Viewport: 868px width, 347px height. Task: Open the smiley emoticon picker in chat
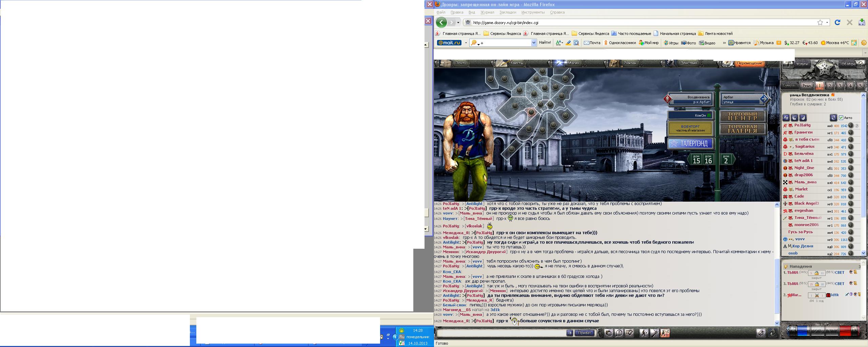609,333
